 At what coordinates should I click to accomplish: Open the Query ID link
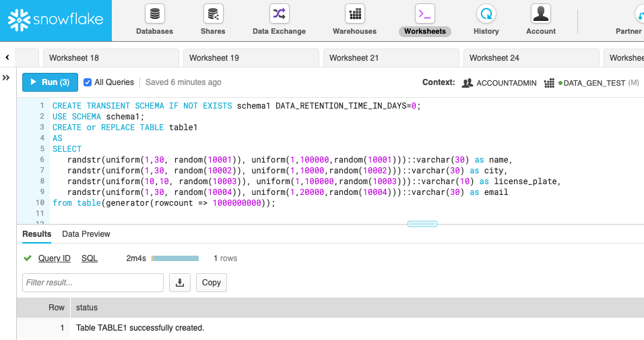54,258
